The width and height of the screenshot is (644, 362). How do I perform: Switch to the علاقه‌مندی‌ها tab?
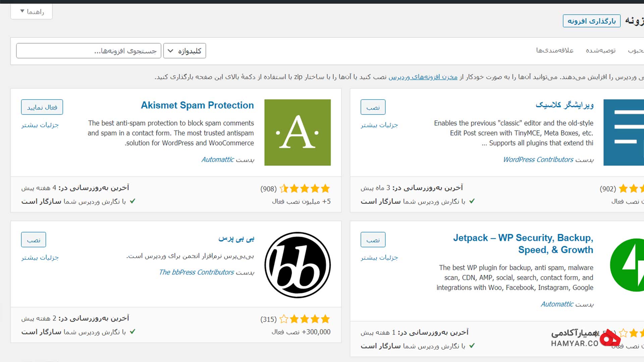[555, 50]
